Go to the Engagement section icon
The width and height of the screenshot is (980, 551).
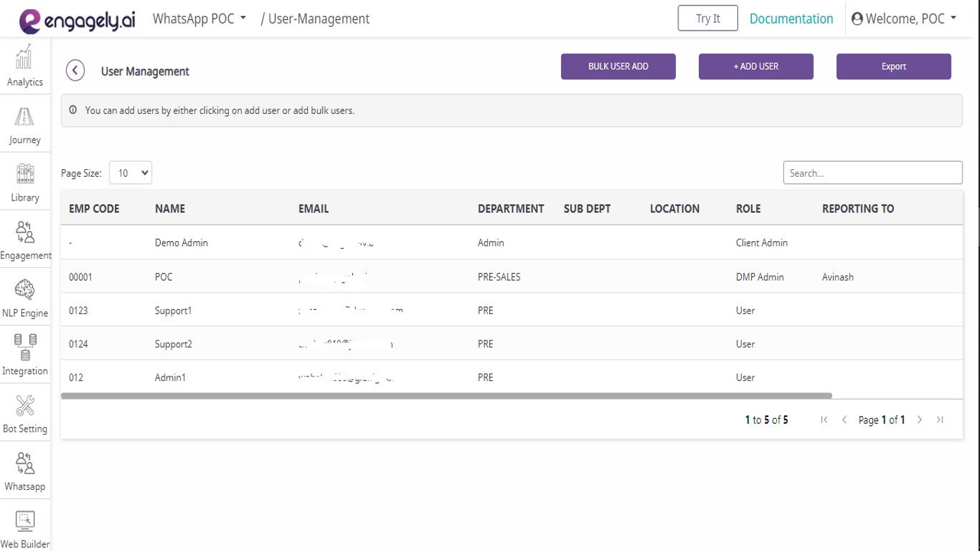click(x=24, y=232)
